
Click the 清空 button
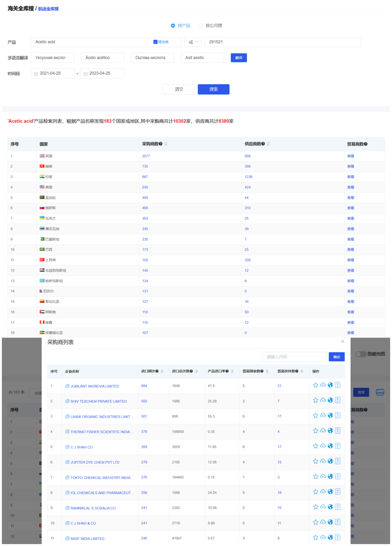179,89
